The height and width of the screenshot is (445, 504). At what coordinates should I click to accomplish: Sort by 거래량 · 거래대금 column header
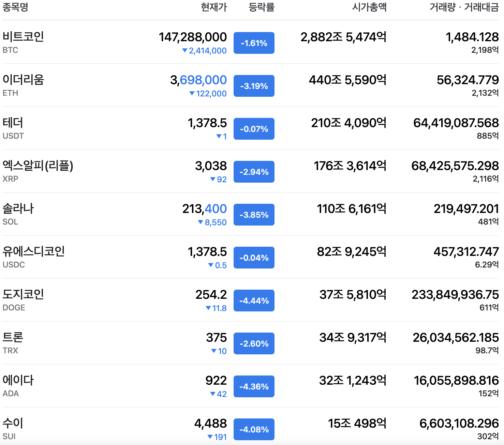464,7
